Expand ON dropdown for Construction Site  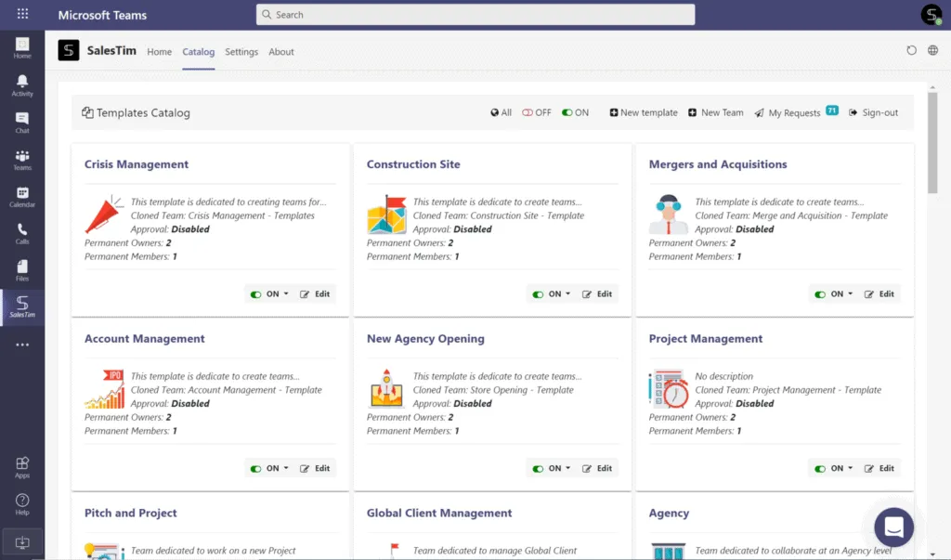(568, 294)
